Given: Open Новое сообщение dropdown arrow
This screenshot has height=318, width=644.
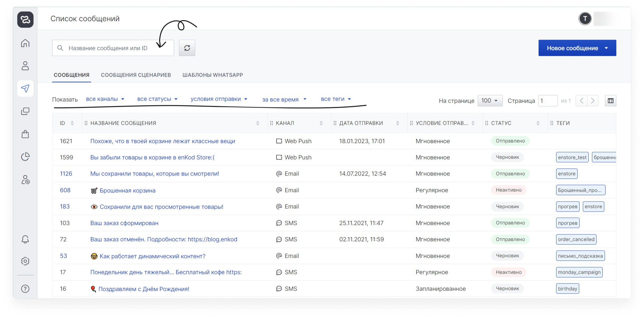Looking at the screenshot, I should pos(606,48).
